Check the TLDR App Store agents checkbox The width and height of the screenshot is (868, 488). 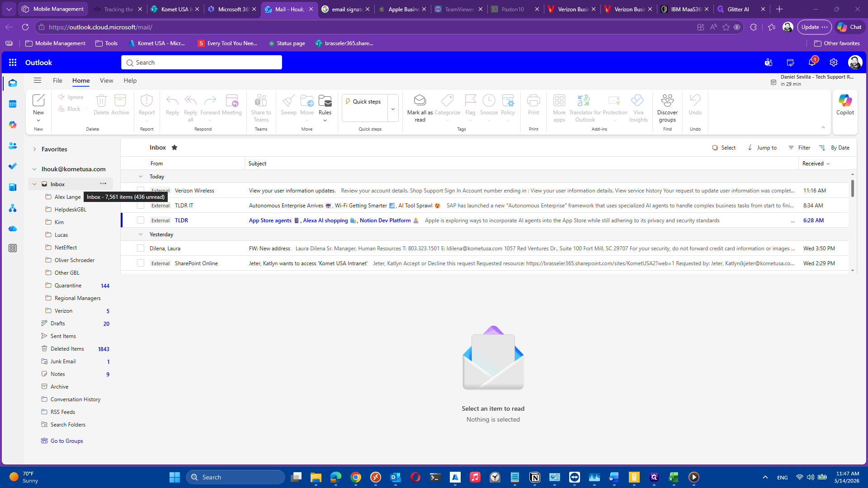point(141,220)
